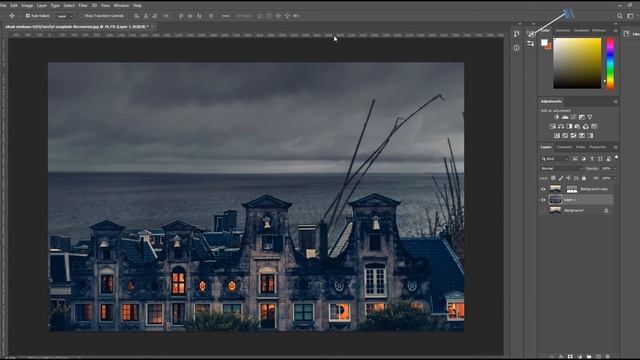Switch to the Color panel tab
The image size is (640, 360).
click(545, 31)
